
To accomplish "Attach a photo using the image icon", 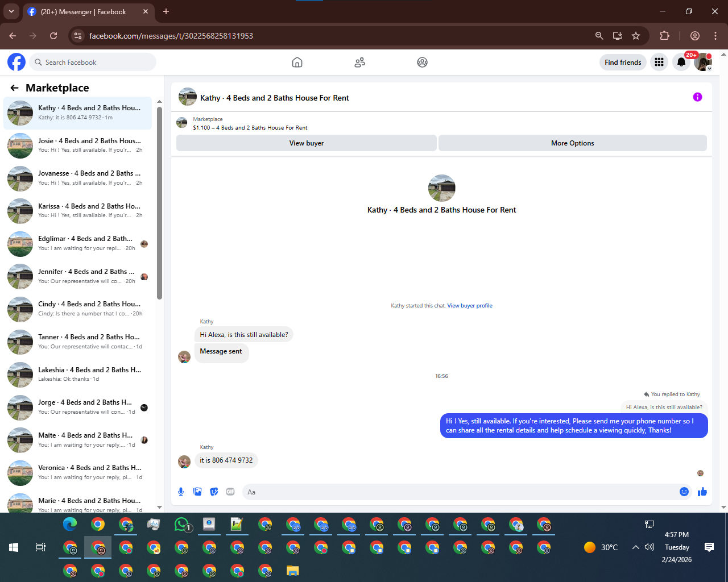I will [197, 492].
